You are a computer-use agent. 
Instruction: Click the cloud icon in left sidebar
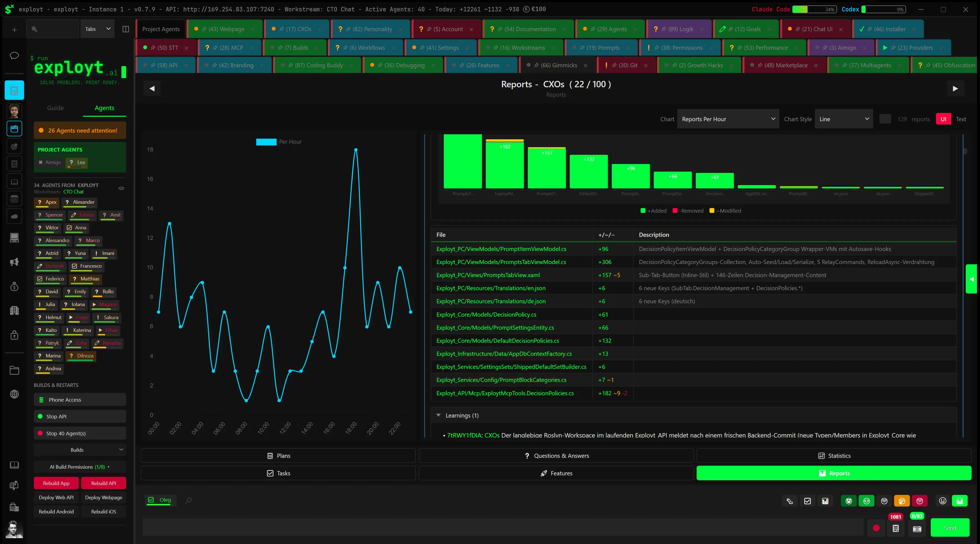point(14,216)
